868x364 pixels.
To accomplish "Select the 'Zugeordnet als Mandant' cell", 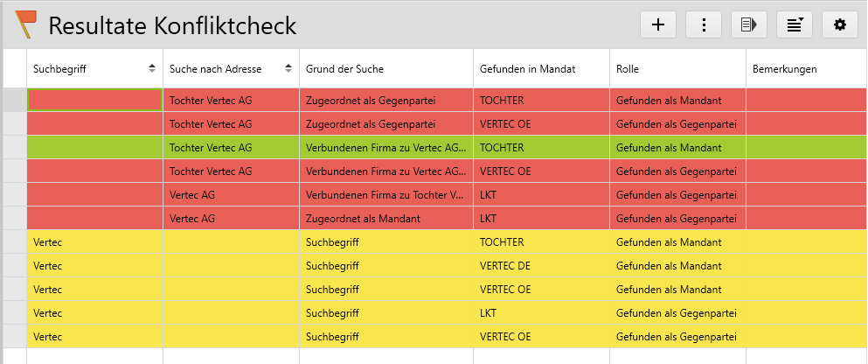I will coord(363,218).
